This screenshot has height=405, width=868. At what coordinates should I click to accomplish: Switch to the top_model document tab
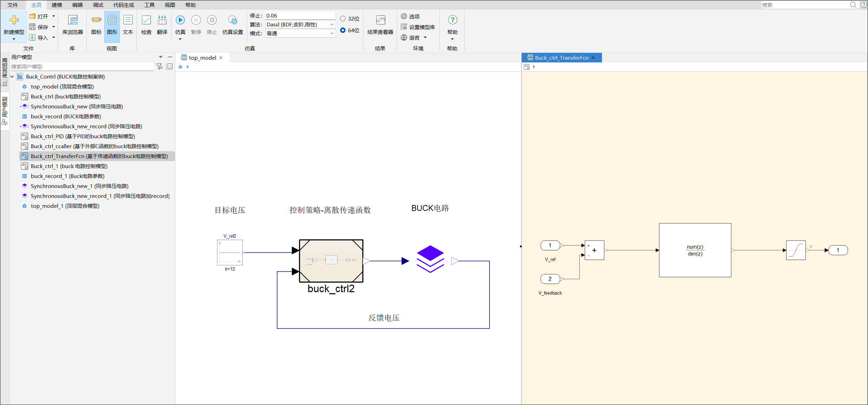[202, 58]
